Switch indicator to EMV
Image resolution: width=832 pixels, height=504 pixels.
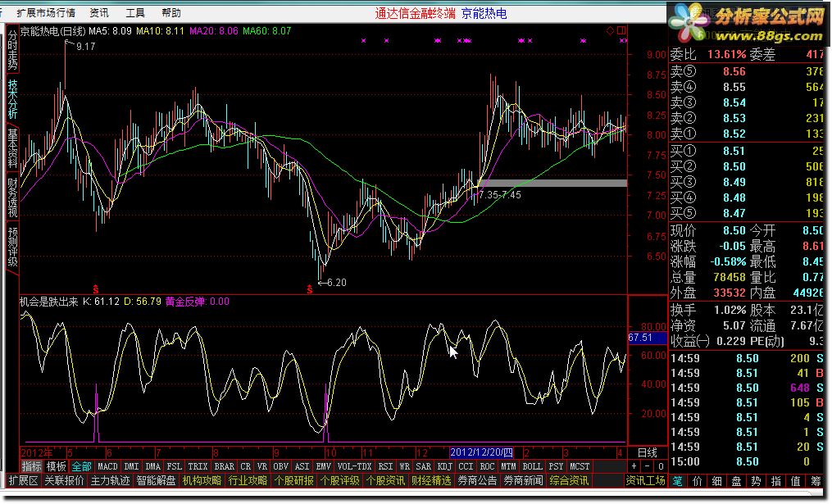pos(323,466)
